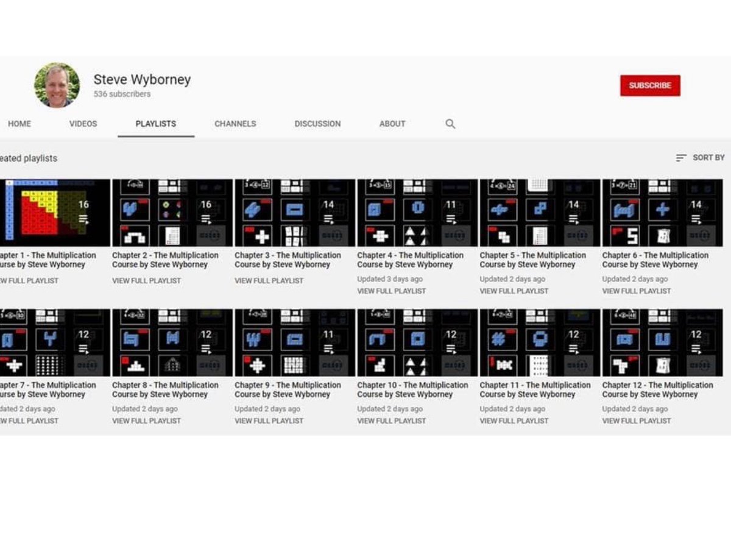
Task: Click the playlist queue icon on Chapter 3 thumbnail
Action: 328,219
